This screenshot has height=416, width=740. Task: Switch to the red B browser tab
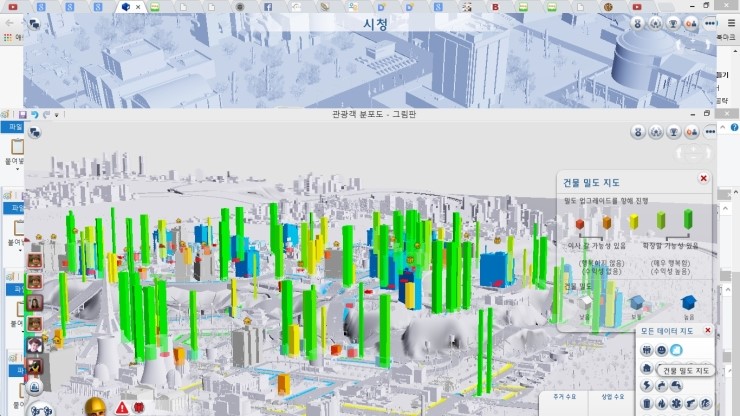[x=495, y=7]
